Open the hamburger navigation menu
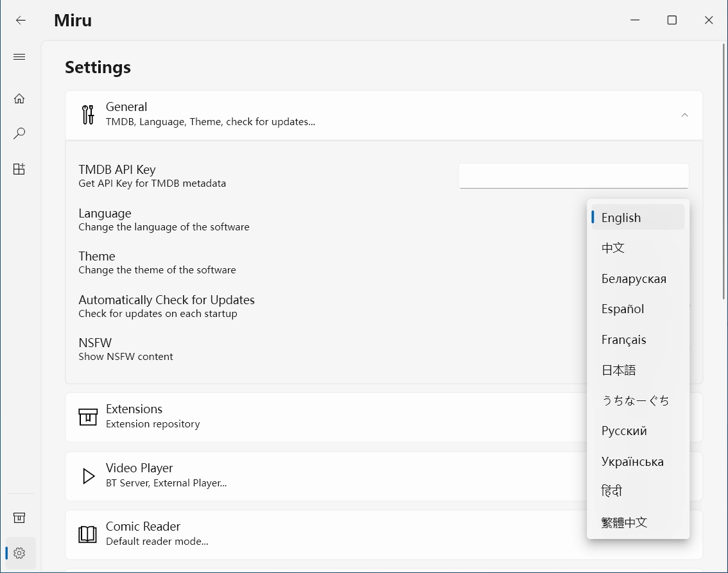The image size is (728, 573). [x=19, y=57]
